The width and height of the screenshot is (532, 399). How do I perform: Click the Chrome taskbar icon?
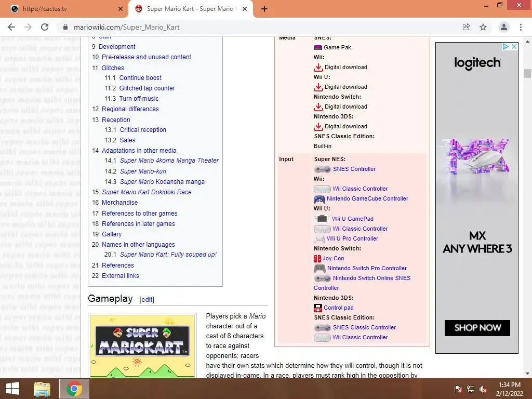click(x=74, y=389)
